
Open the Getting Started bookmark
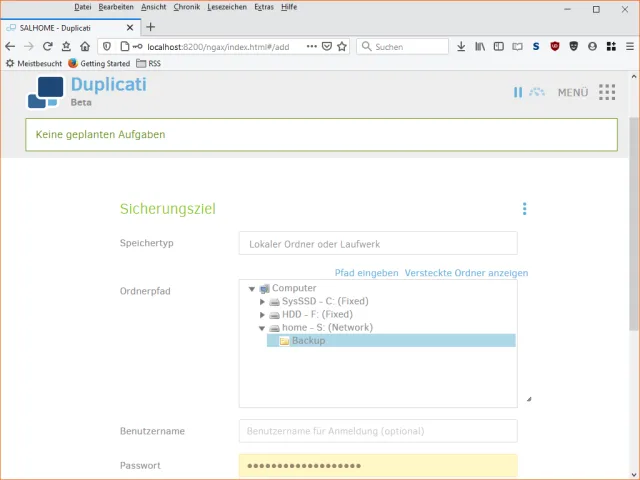coord(99,63)
